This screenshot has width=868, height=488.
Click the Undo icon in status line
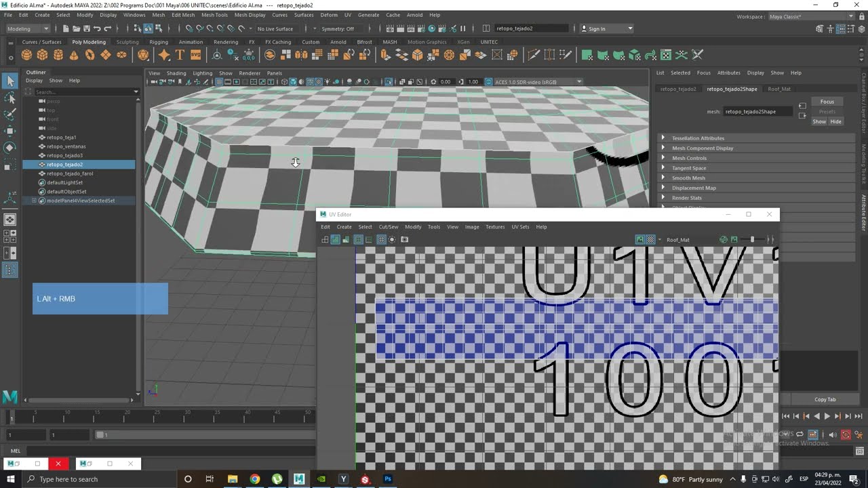pos(97,28)
